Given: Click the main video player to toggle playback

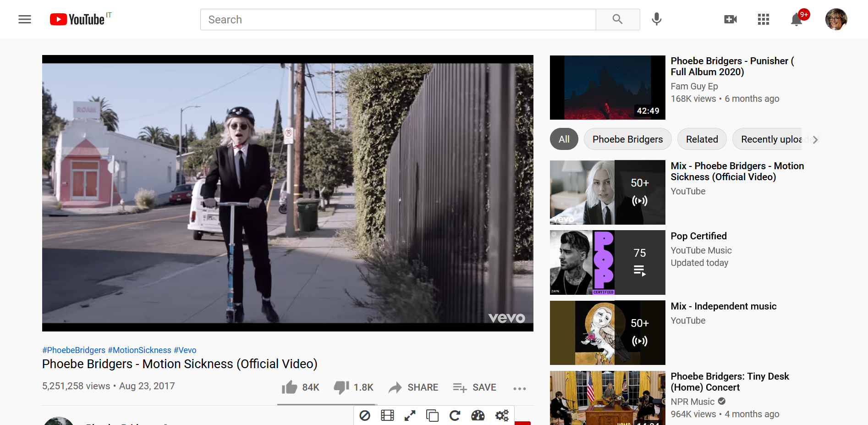Looking at the screenshot, I should tap(288, 193).
